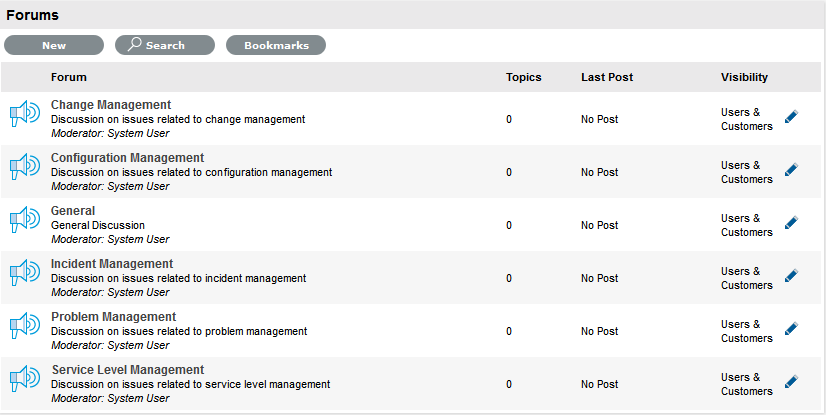Click the megaphone icon for Problem Management
The width and height of the screenshot is (826, 415).
(x=24, y=326)
